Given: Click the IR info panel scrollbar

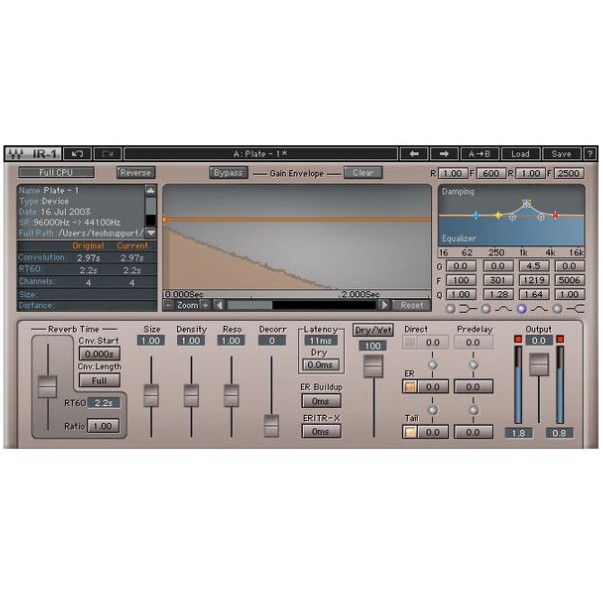Looking at the screenshot, I should [151, 211].
